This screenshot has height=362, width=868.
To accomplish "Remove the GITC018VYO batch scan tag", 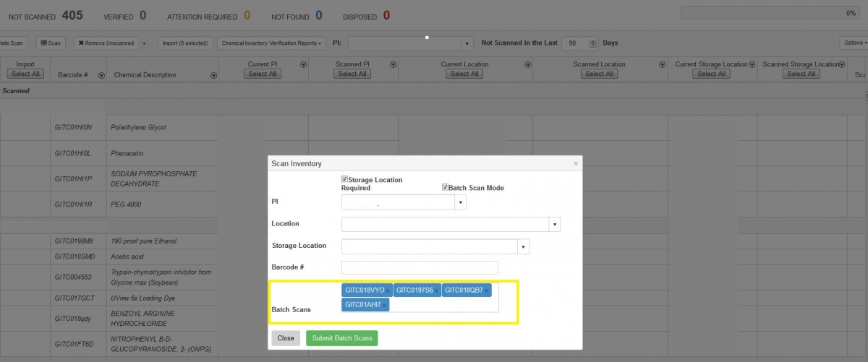I will (388, 290).
